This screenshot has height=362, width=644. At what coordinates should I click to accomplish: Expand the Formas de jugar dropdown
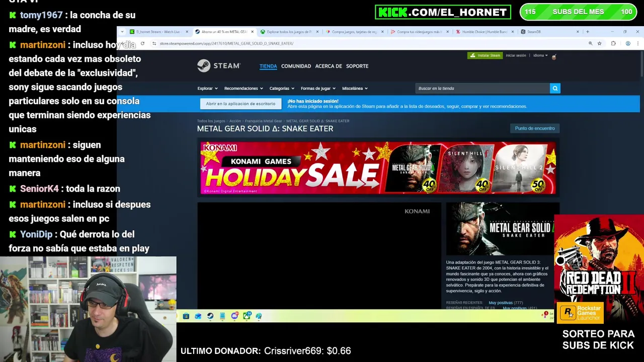coord(318,88)
